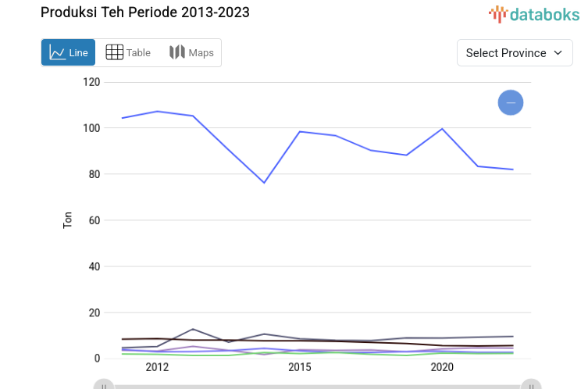
Task: Click the databoks bar-chart logo icon
Action: pos(498,13)
